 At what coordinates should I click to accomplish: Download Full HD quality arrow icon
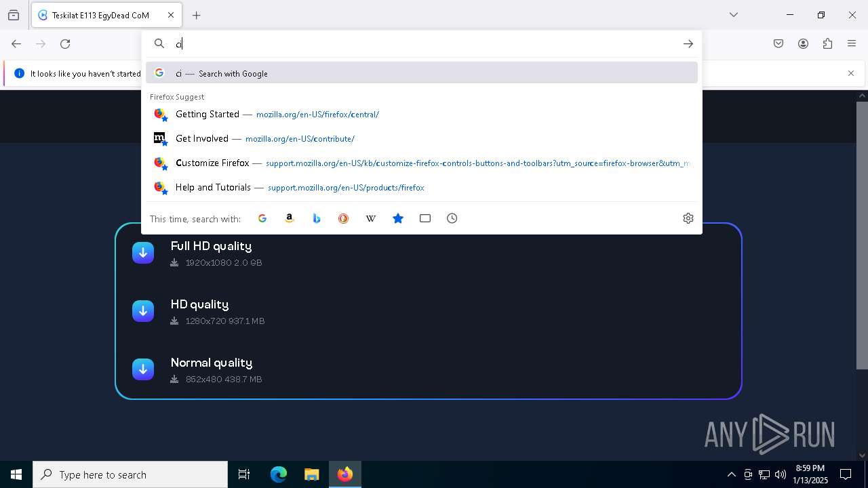(143, 253)
